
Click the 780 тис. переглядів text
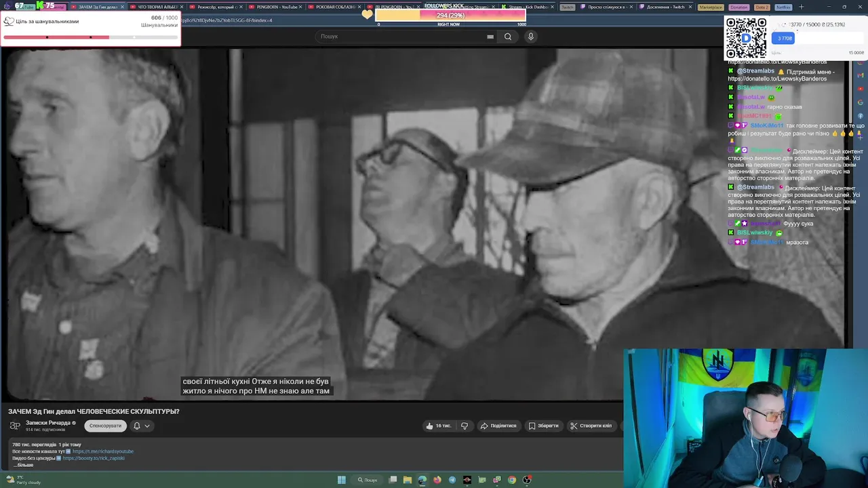click(x=34, y=445)
